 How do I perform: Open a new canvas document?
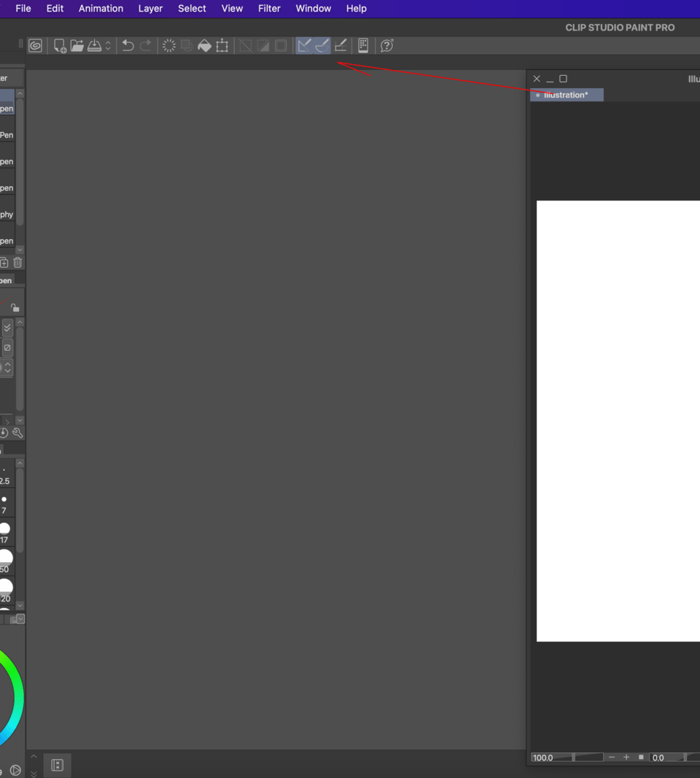[x=58, y=45]
